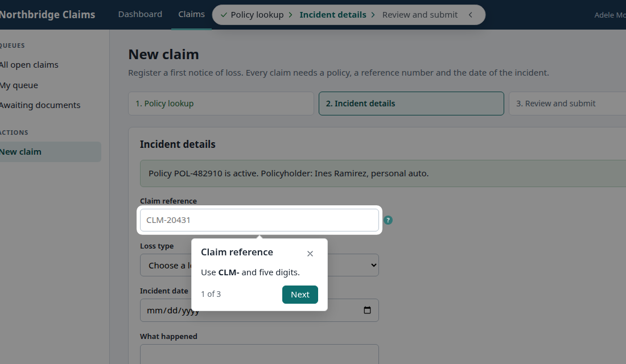Open All open claims queue

coord(29,65)
